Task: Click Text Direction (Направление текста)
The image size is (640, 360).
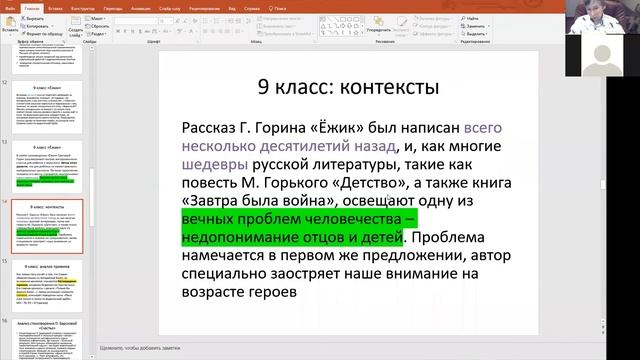Action: (x=279, y=18)
